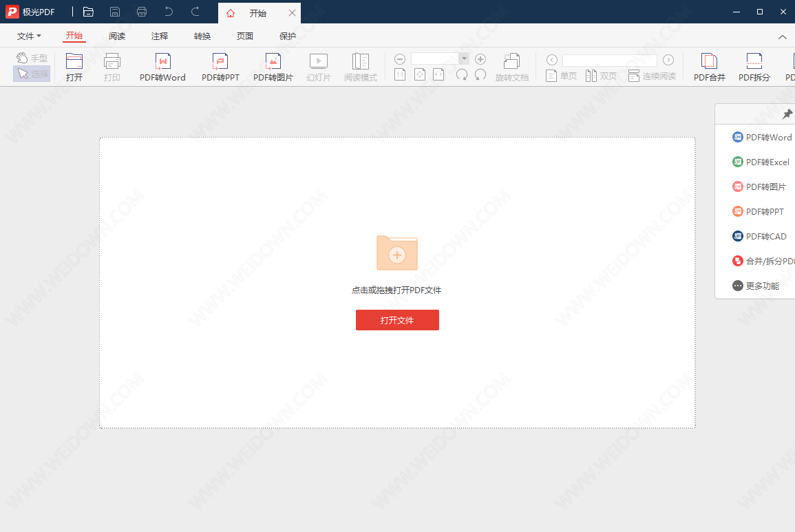
Task: Click the actual size 1:1 icon
Action: point(400,75)
